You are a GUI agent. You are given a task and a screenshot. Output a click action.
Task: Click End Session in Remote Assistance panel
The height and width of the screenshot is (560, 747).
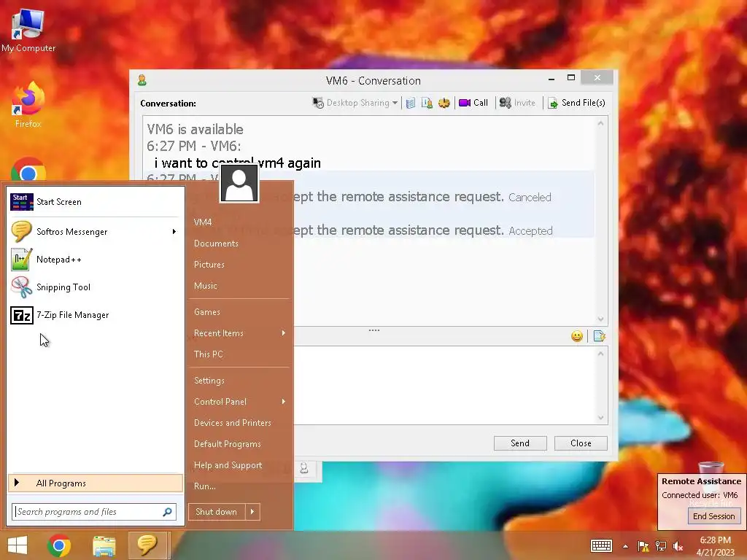coord(713,516)
